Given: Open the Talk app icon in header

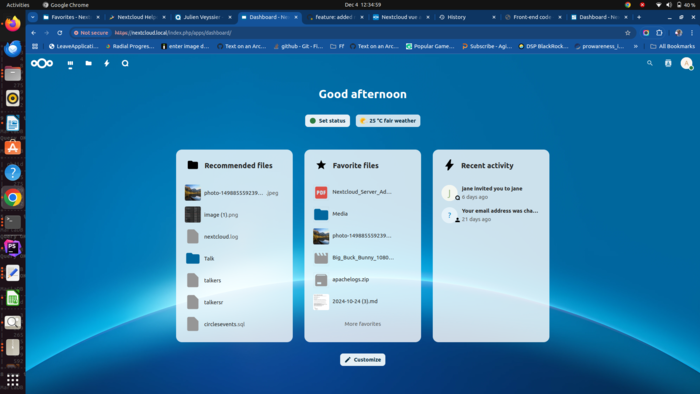Looking at the screenshot, I should [x=125, y=63].
